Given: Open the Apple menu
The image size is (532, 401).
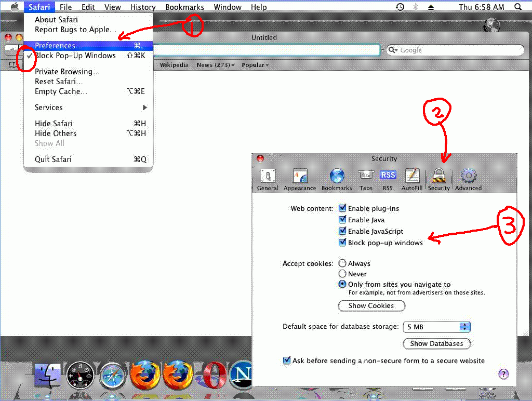Looking at the screenshot, I should click(x=15, y=7).
